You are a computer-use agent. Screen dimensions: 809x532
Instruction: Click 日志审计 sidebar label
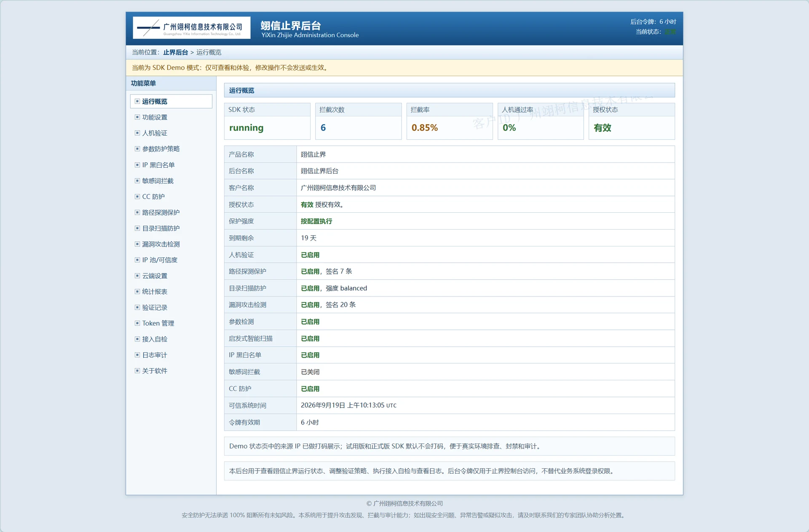click(155, 355)
